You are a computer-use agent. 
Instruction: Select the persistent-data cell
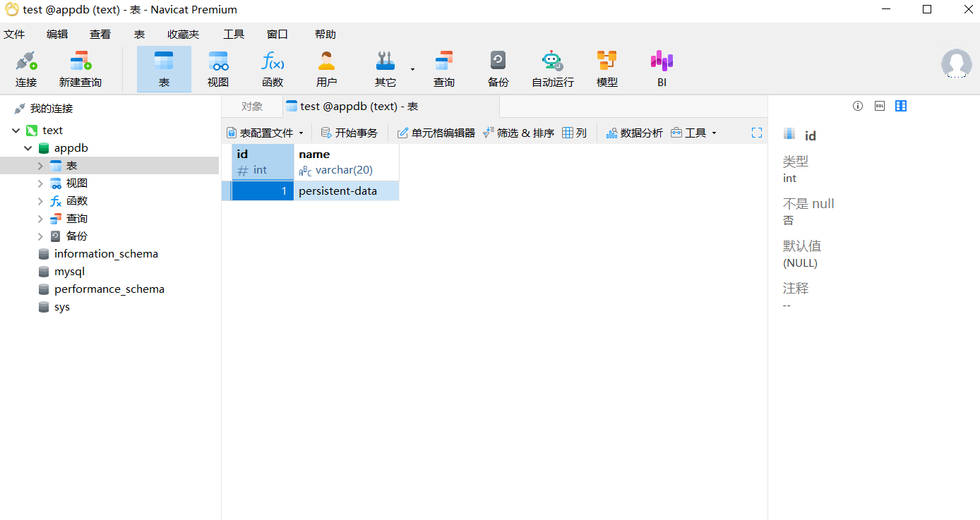coord(347,191)
